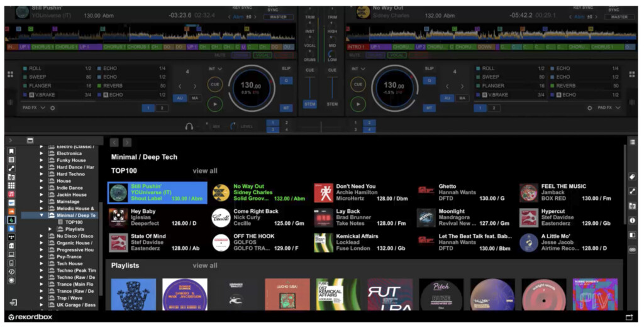Click the right deck CUE button
644x328 pixels.
coord(358,85)
